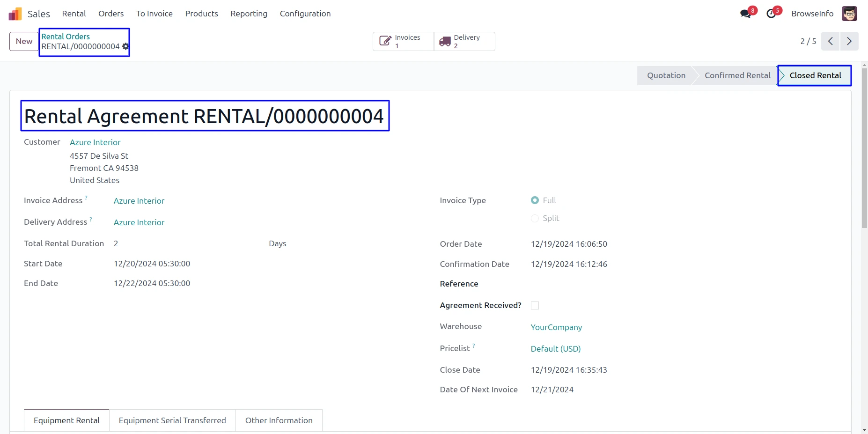This screenshot has height=434, width=868.
Task: Go to the next record arrow
Action: (849, 41)
